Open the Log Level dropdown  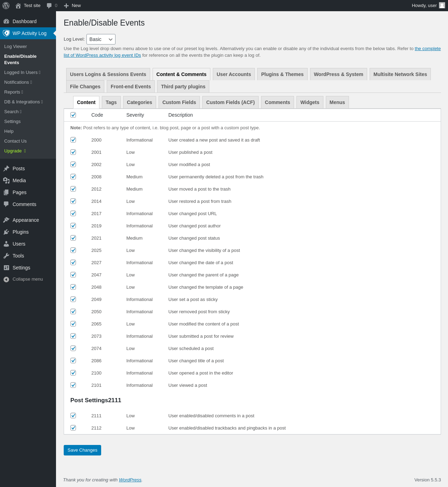[x=101, y=39]
